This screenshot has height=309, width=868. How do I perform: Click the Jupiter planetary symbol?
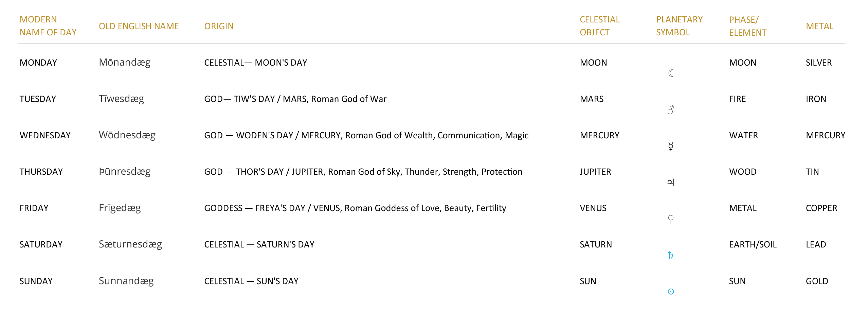(x=671, y=182)
